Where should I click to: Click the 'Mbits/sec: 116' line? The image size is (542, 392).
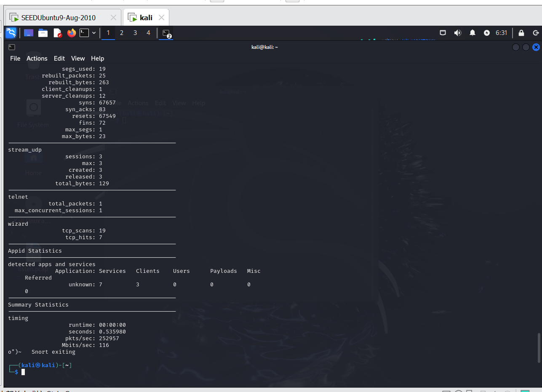(85, 345)
